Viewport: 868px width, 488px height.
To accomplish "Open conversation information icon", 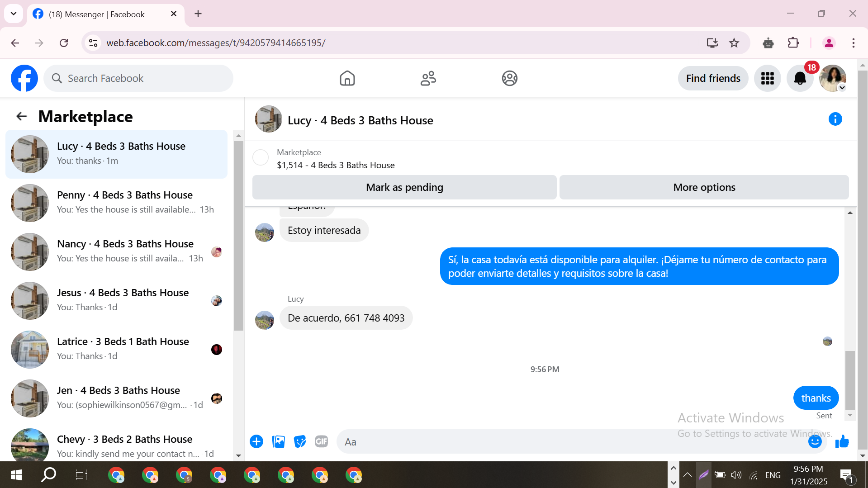I will (835, 119).
